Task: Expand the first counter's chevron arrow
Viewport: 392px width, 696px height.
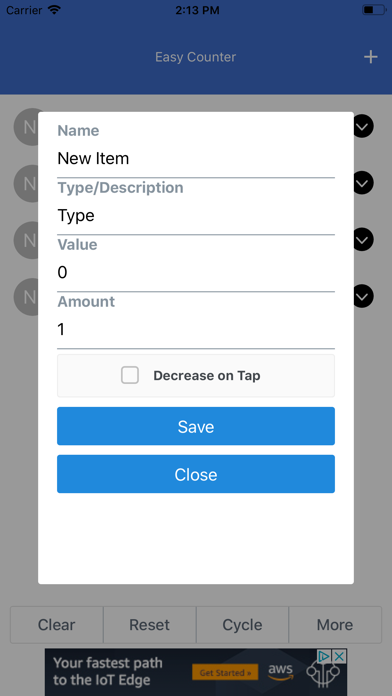Action: (364, 127)
